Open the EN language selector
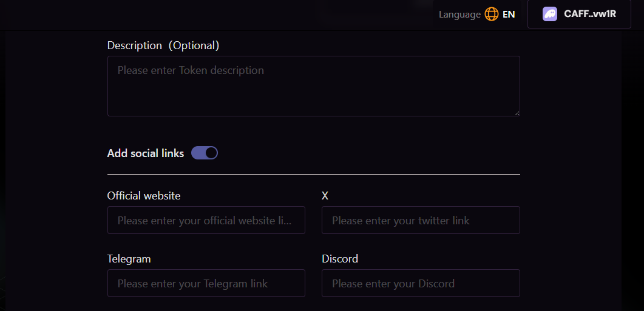The width and height of the screenshot is (644, 311). [x=509, y=14]
